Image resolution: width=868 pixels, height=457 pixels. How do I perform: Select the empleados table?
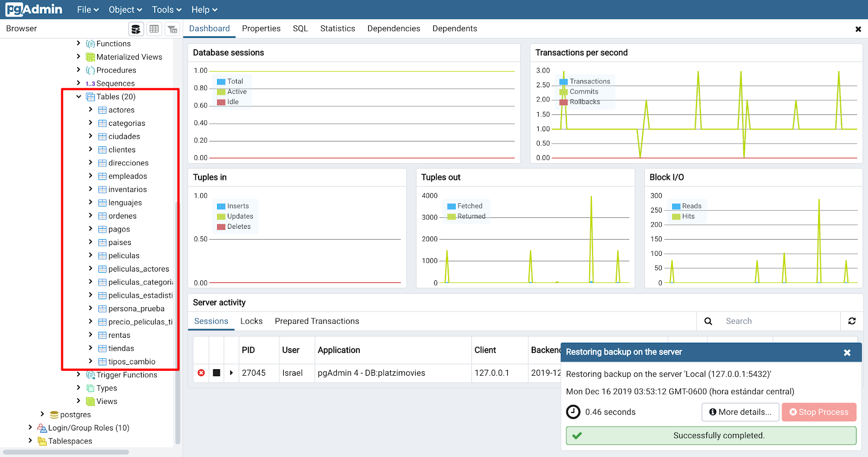127,176
